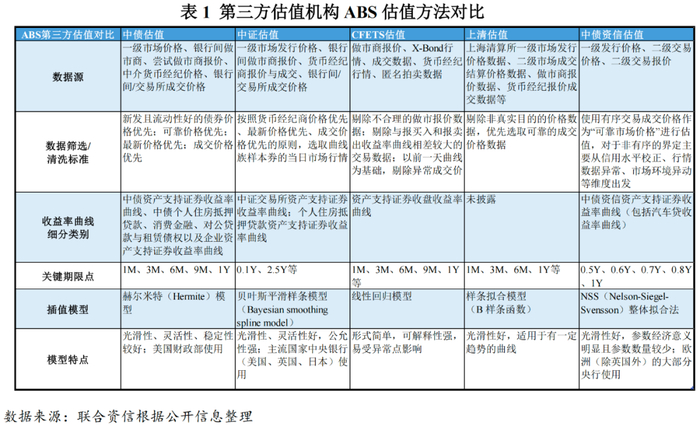Select the 样条拟合模型（B样条函数）cell
Image resolution: width=700 pixels, height=426 pixels.
(522, 309)
